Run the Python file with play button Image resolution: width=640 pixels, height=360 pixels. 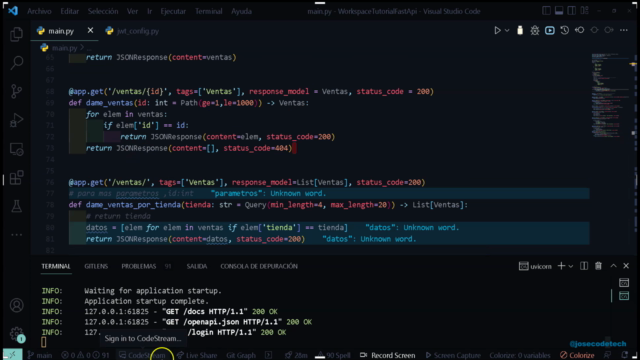[497, 31]
